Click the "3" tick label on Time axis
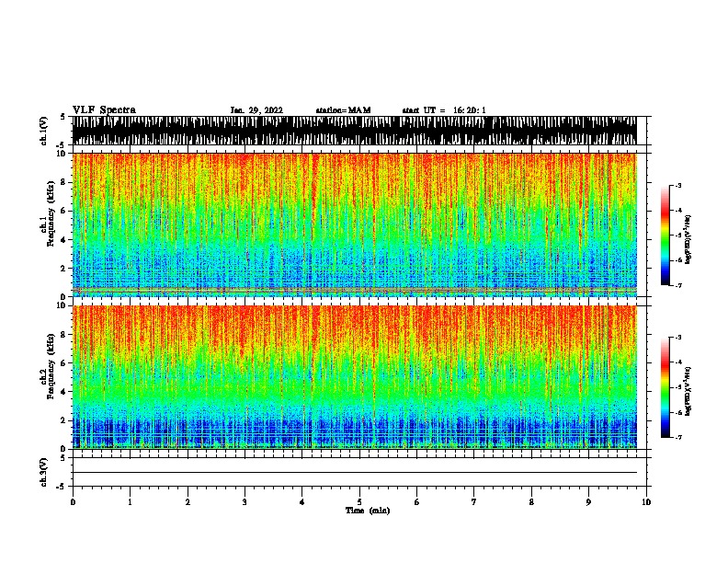 (245, 502)
